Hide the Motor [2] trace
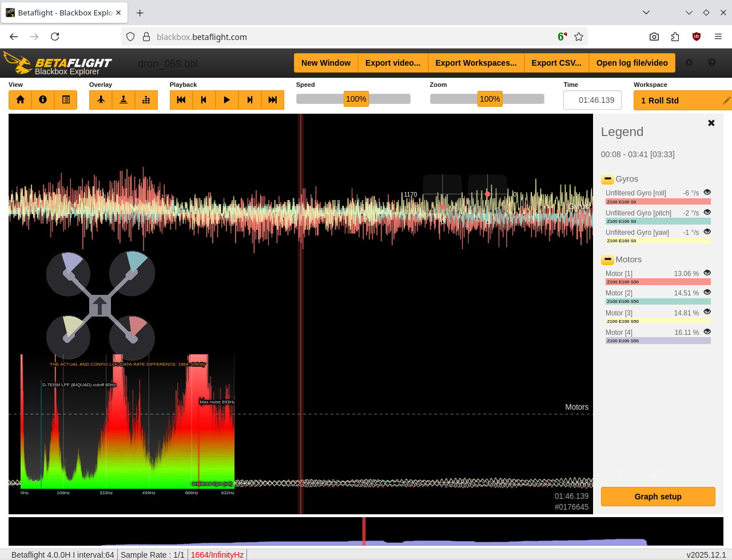732x560 pixels. click(707, 293)
